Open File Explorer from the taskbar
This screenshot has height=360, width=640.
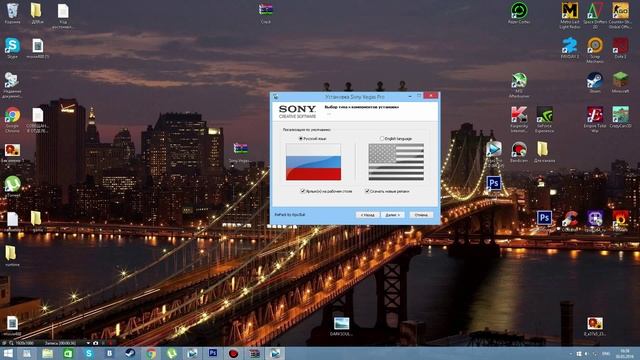pos(48,353)
